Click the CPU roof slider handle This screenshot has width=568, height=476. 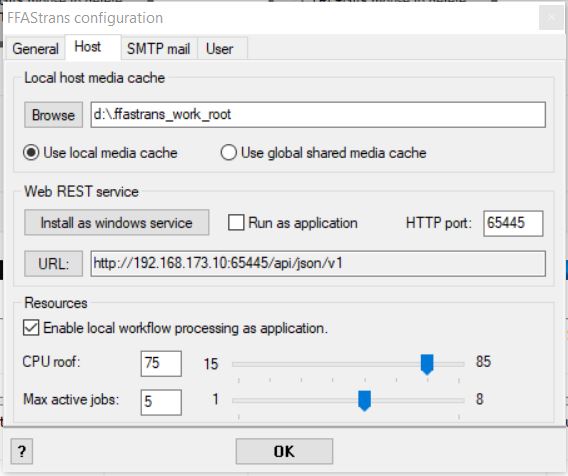tap(427, 364)
